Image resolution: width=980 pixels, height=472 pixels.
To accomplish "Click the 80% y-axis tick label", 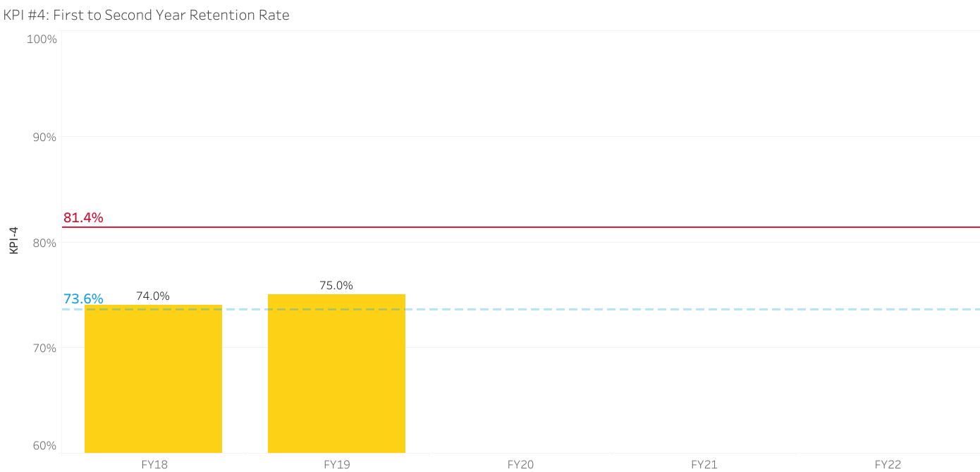I will (x=44, y=243).
